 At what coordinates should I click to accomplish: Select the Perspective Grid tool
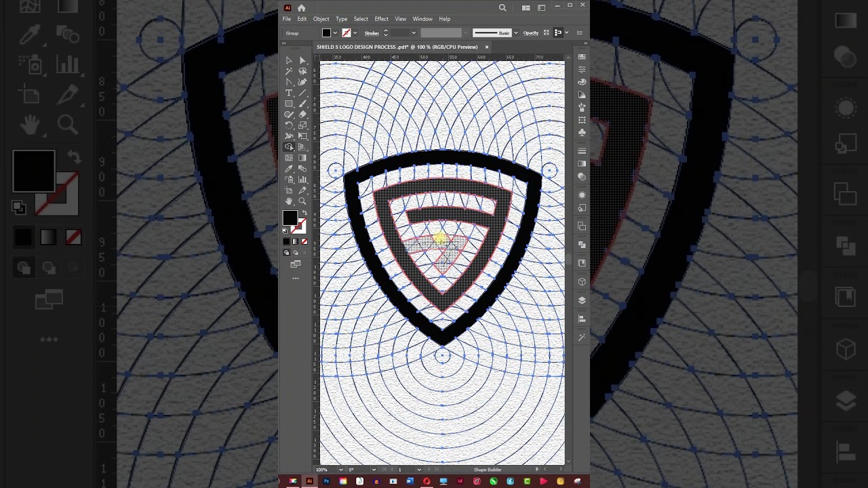302,146
